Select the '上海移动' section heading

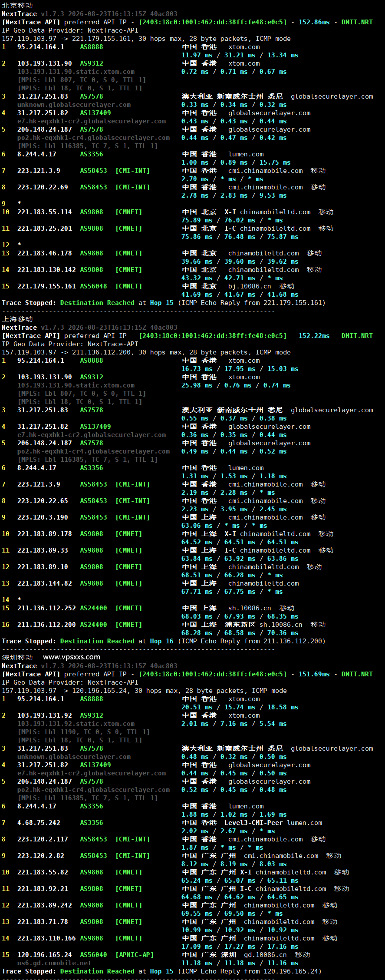pyautogui.click(x=17, y=319)
